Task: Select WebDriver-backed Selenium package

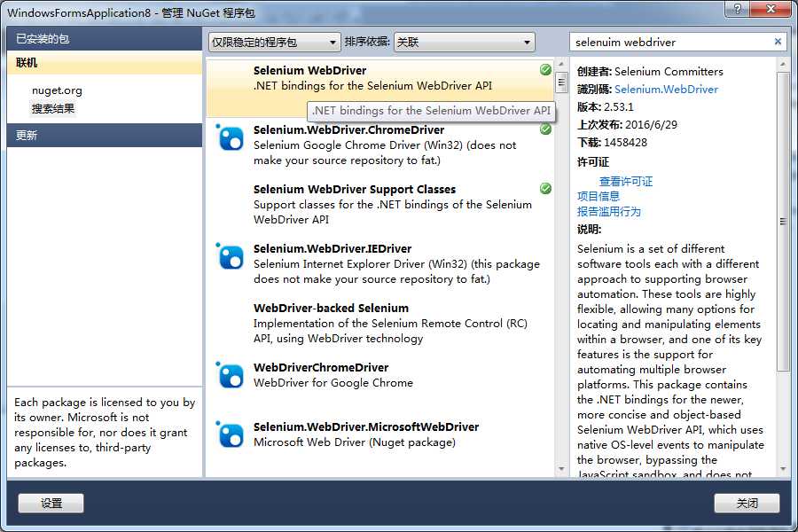Action: pos(380,324)
